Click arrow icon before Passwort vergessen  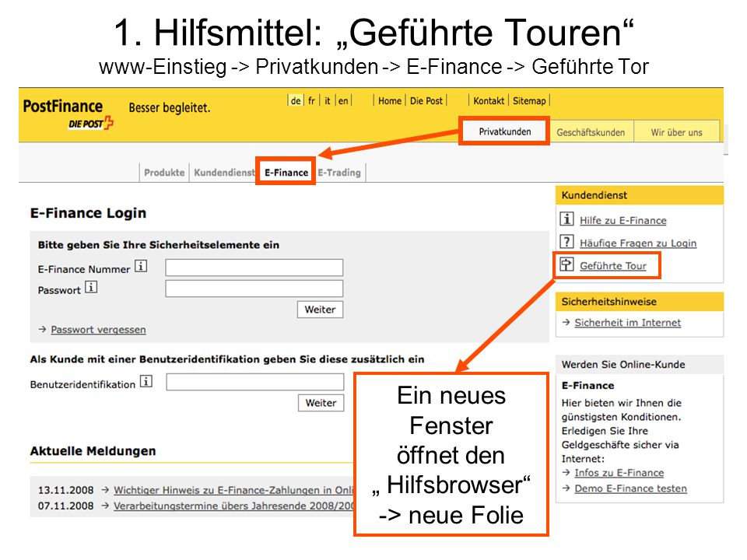tap(42, 329)
